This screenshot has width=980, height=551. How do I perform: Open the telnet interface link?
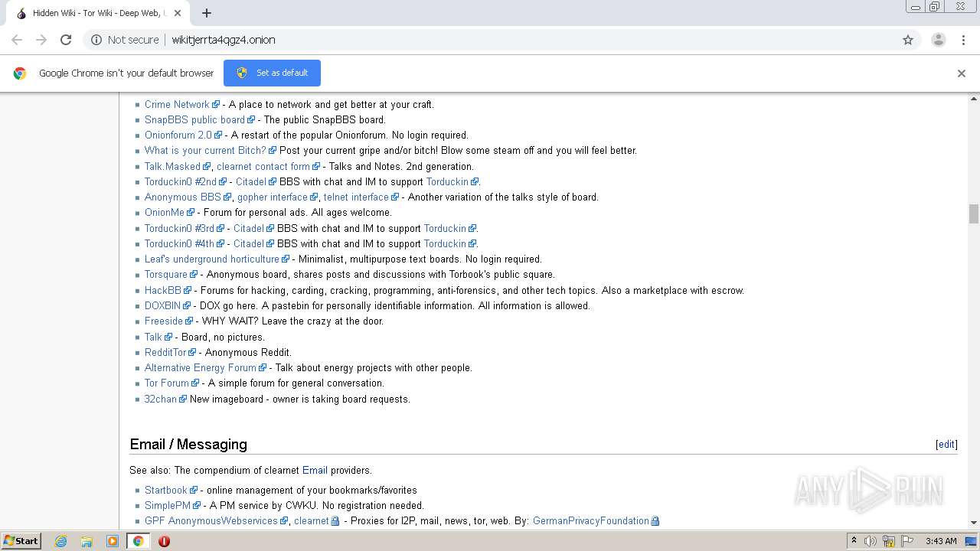(356, 197)
